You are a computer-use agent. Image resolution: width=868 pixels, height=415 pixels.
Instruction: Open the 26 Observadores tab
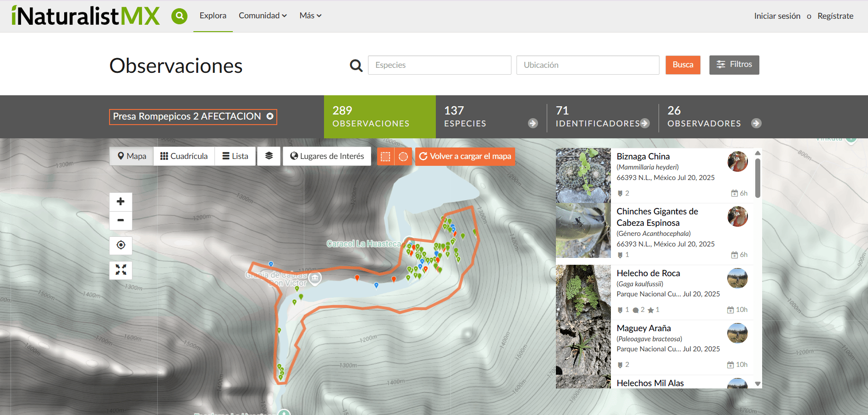pyautogui.click(x=714, y=117)
